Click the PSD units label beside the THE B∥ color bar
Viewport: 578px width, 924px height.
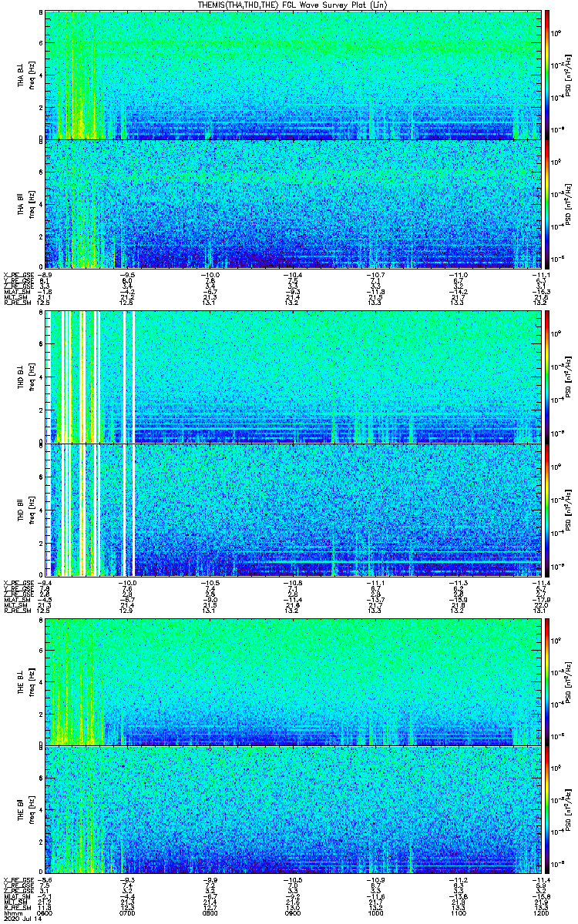pos(569,809)
